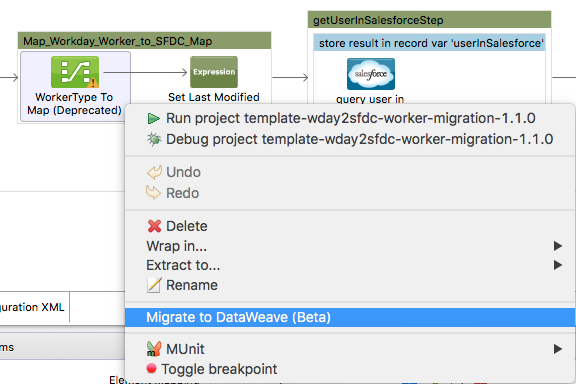576x384 pixels.
Task: Click the WorkerType To Map (Deprecated) label
Action: (x=75, y=104)
